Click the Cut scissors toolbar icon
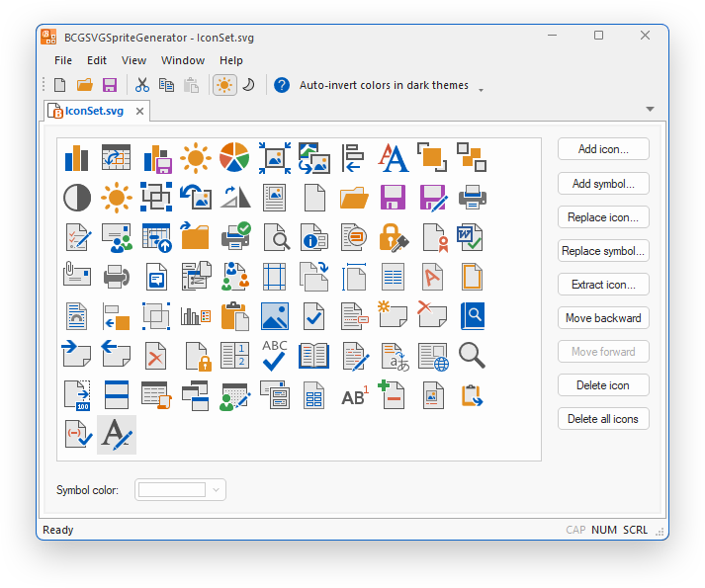 (142, 85)
